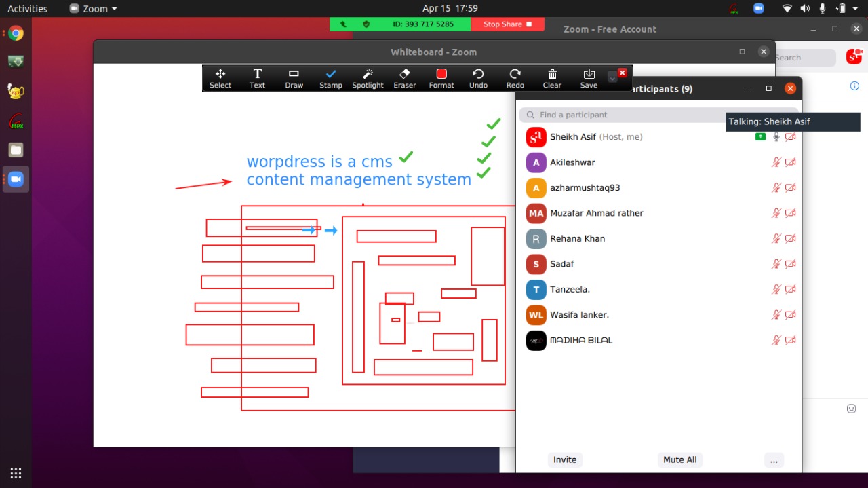Viewport: 868px width, 488px height.
Task: Open the Format color options
Action: 441,78
